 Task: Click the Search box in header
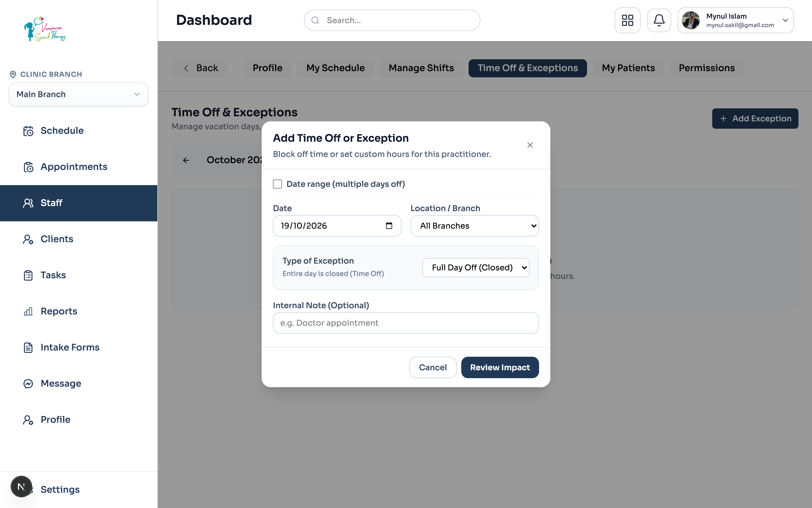tap(392, 21)
